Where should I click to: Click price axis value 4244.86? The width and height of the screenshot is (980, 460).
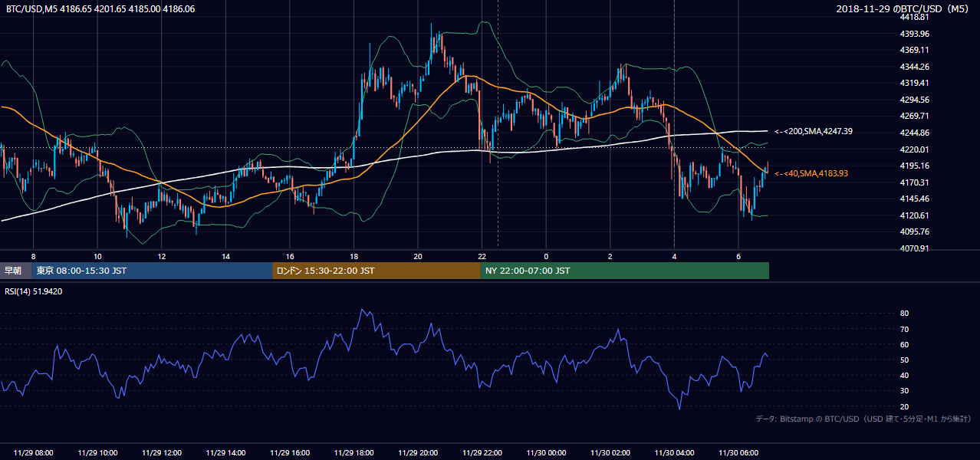(915, 133)
